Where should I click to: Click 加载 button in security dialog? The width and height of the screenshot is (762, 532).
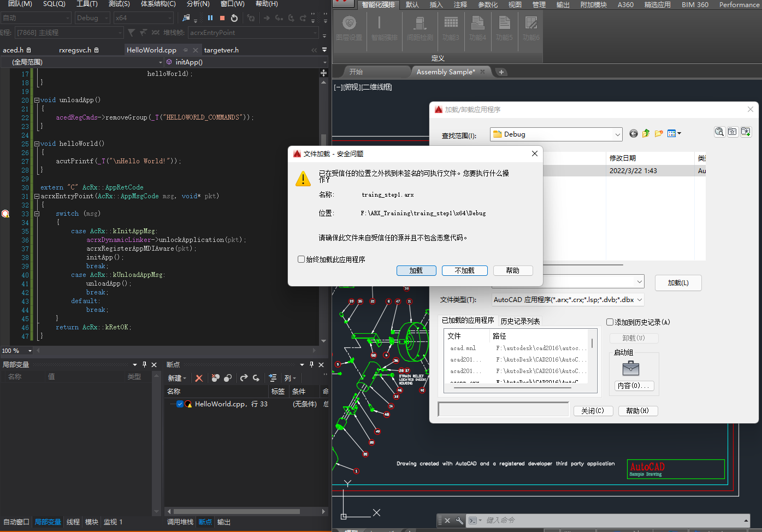pyautogui.click(x=416, y=270)
